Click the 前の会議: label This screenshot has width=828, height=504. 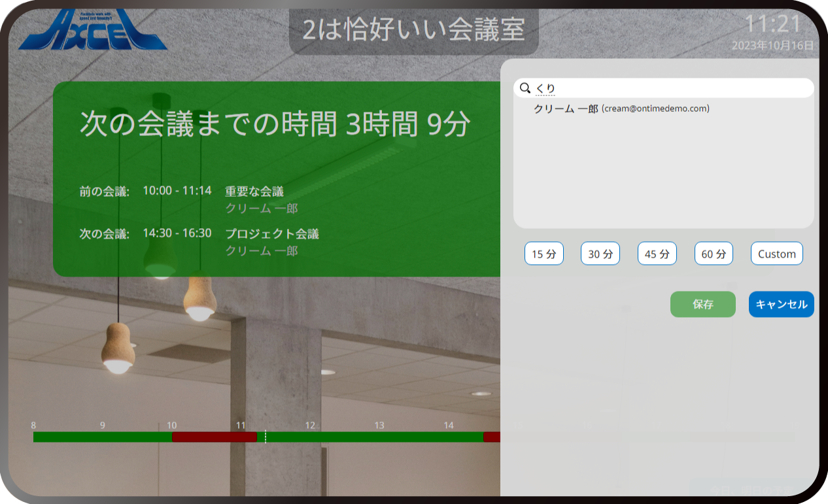[x=105, y=192]
